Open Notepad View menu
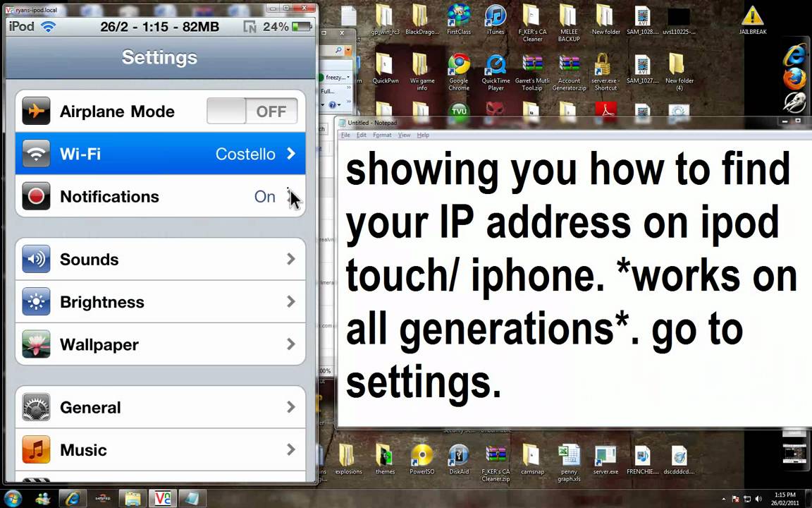This screenshot has height=508, width=812. [404, 135]
